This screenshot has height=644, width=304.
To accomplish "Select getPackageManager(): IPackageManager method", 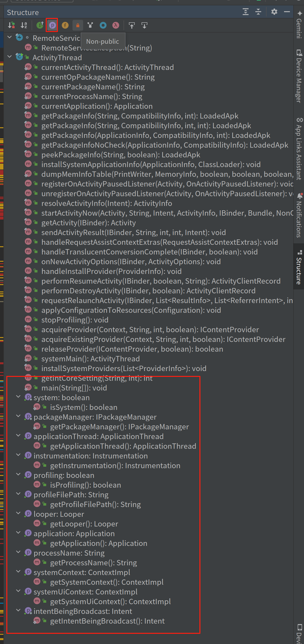I will [x=119, y=426].
